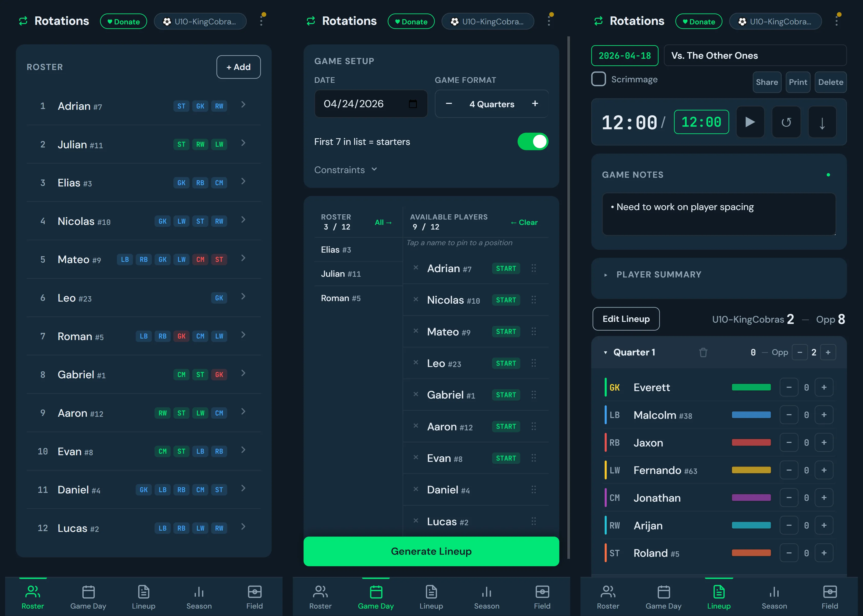Open the Field tab in Game Day panel
This screenshot has height=616, width=863.
point(542,598)
